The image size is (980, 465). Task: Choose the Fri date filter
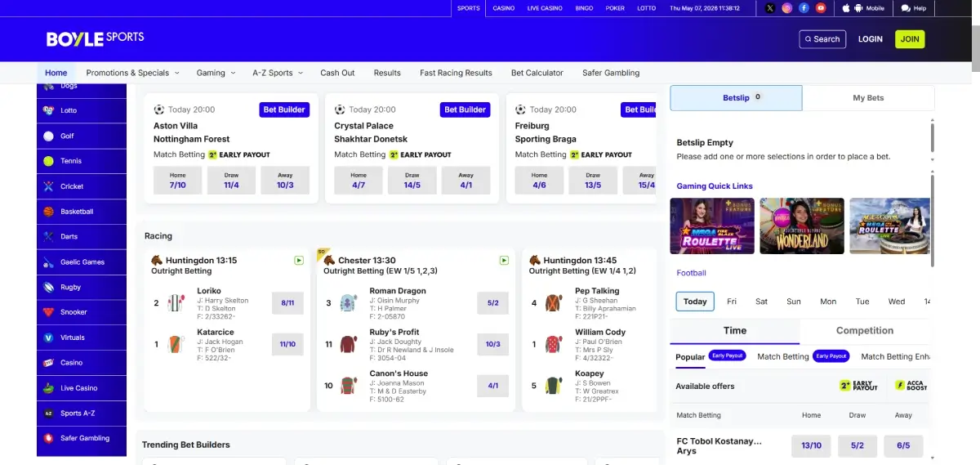point(732,302)
